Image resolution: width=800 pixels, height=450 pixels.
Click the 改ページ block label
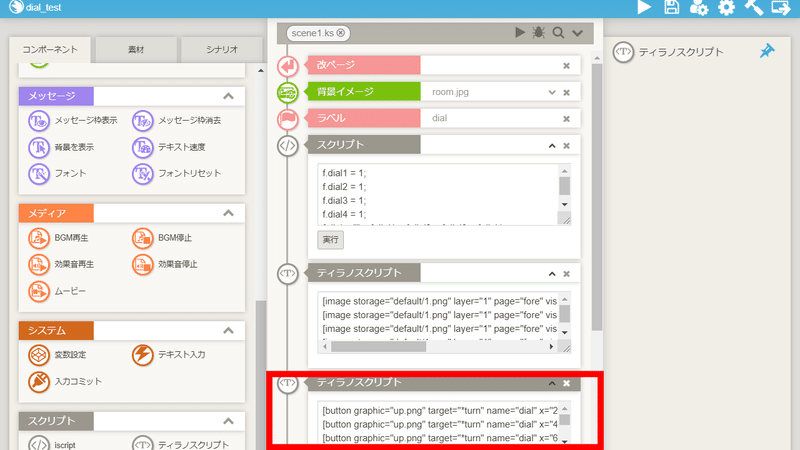(364, 65)
